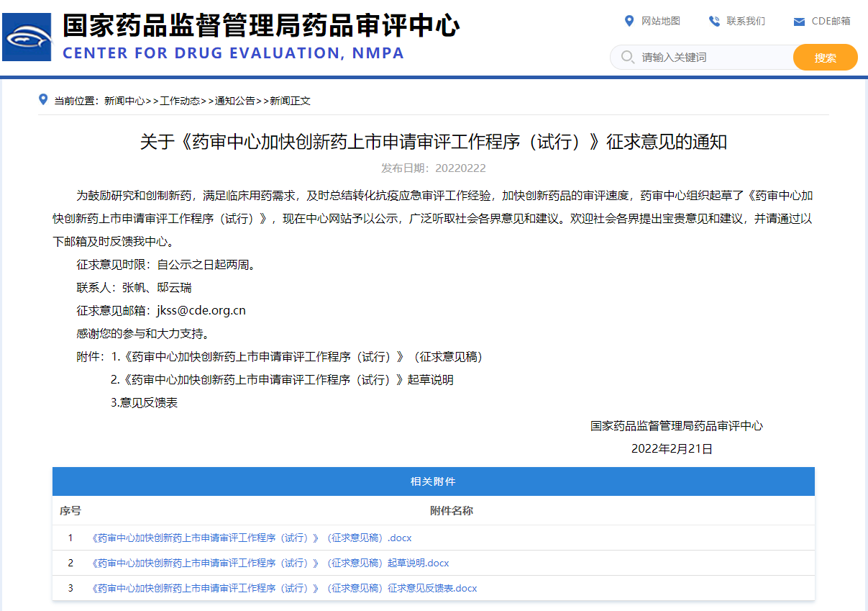Go to 工作动态 in breadcrumb
This screenshot has height=611, width=868.
tap(180, 101)
